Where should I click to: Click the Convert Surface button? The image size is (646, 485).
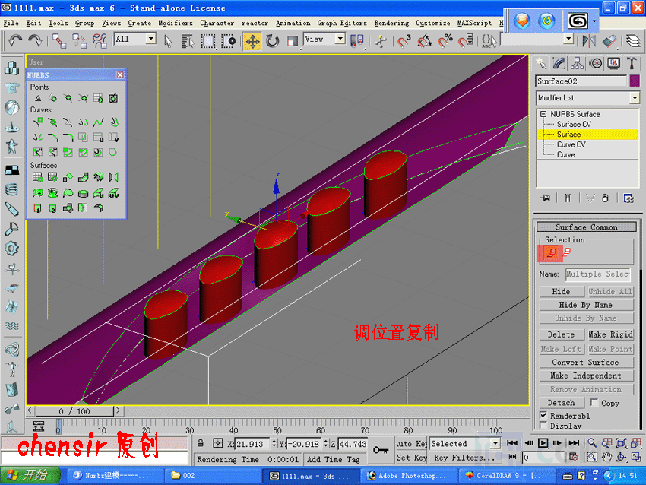[586, 362]
